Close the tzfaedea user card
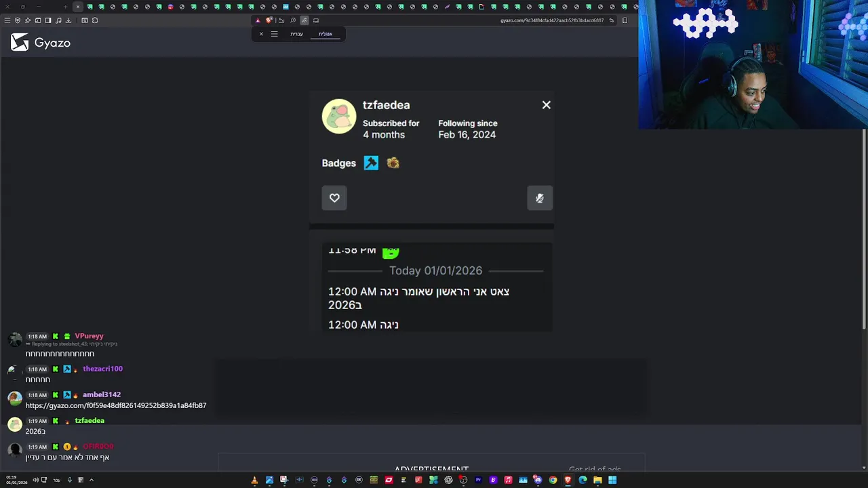The height and width of the screenshot is (488, 868). point(547,105)
